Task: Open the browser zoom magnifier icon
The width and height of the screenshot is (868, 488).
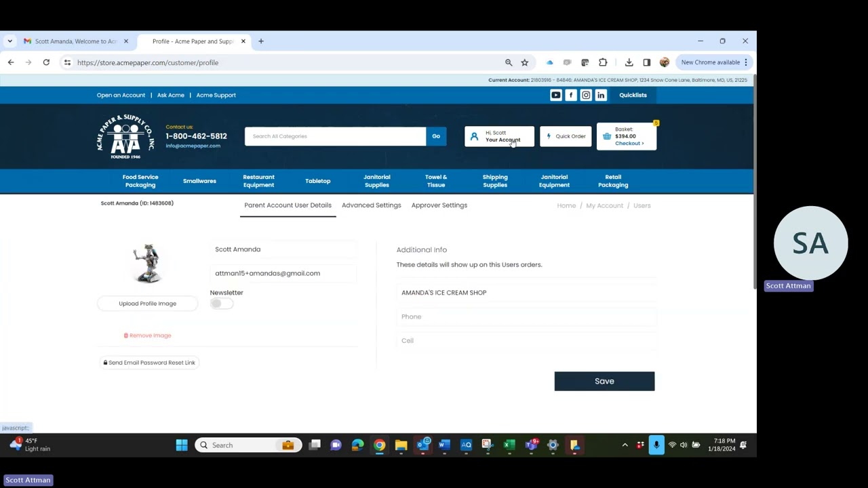Action: tap(509, 62)
